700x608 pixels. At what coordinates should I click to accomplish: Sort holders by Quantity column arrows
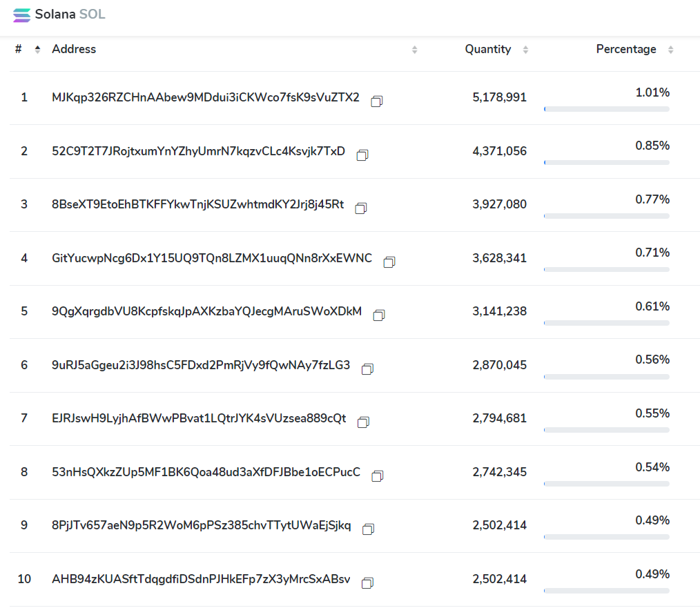click(525, 50)
